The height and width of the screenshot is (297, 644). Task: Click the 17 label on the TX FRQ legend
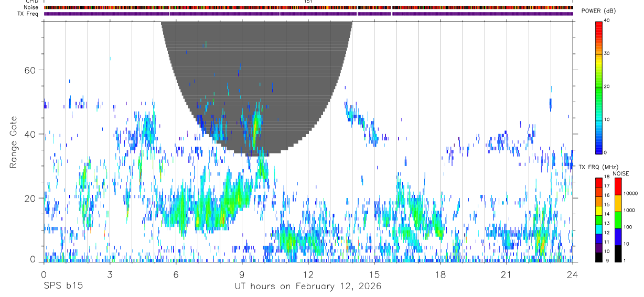click(x=606, y=186)
